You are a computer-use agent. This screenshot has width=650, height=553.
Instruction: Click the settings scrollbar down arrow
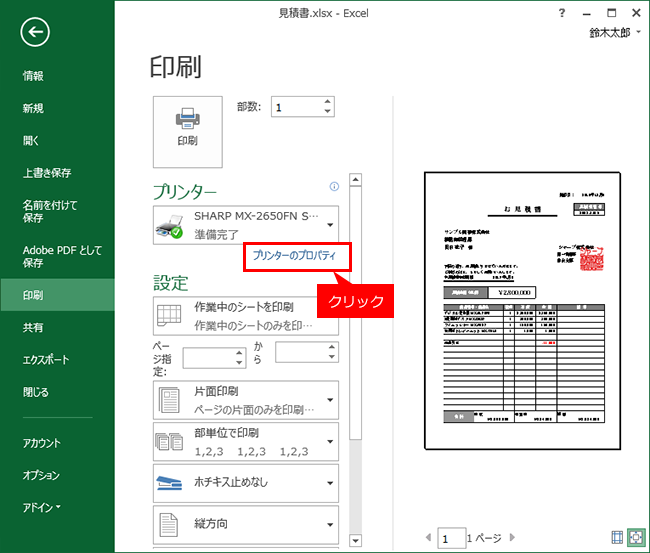point(355,541)
